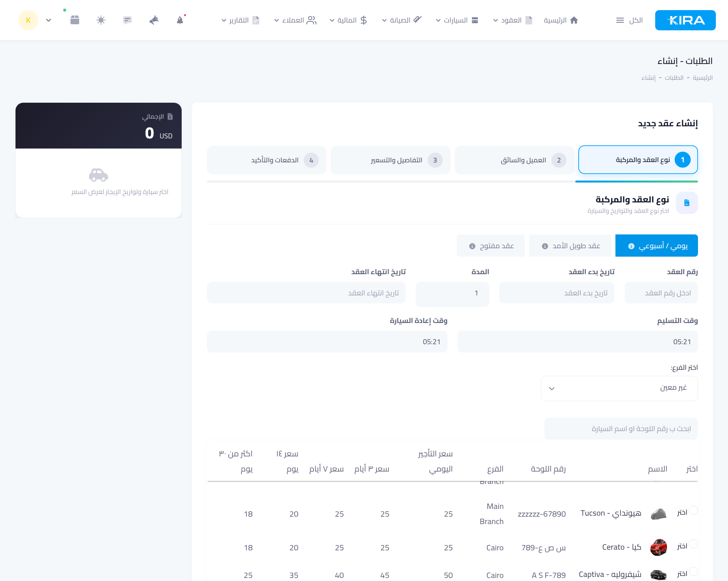Click the invoice icon beside الإجمالي
Image resolution: width=728 pixels, height=581 pixels.
click(170, 117)
